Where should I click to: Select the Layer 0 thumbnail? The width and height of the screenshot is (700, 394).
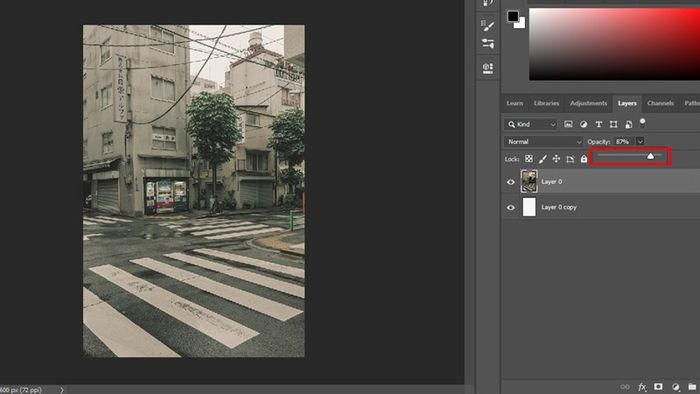point(529,181)
